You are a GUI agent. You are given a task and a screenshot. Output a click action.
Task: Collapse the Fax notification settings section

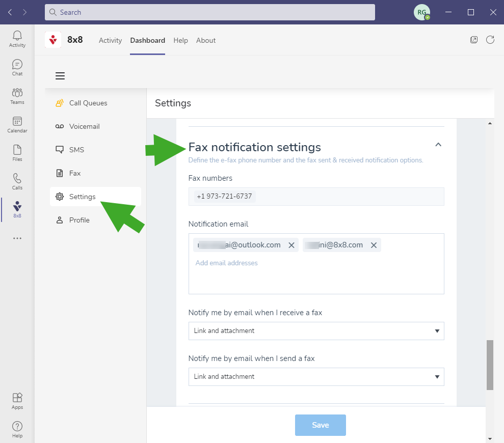tap(438, 145)
